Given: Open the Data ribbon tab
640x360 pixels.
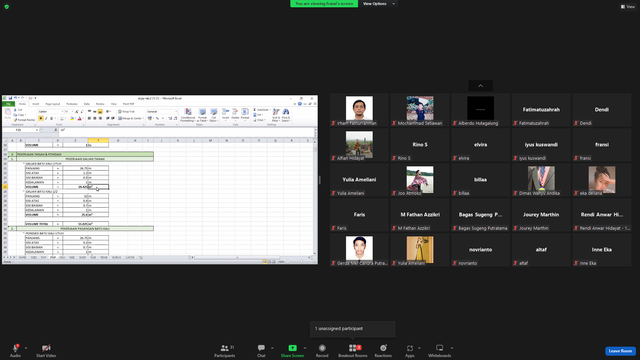Looking at the screenshot, I should (x=87, y=104).
